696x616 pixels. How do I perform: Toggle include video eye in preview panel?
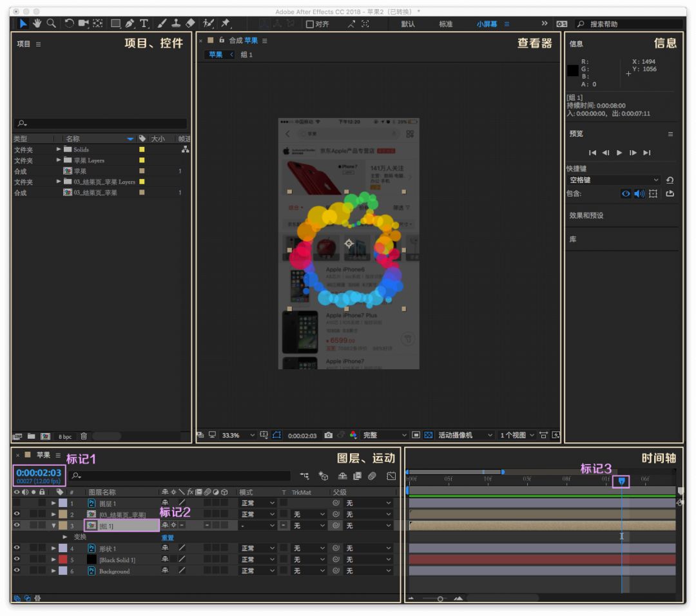tap(625, 193)
